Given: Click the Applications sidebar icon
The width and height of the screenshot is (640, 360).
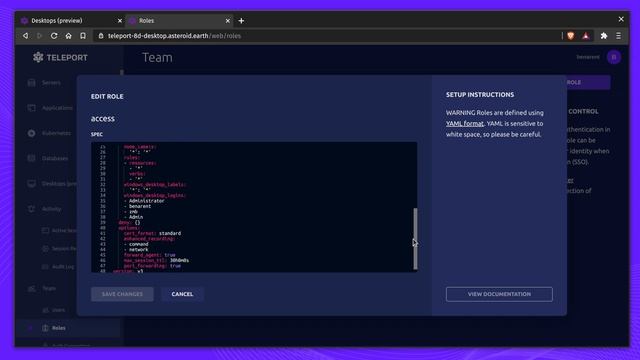Looking at the screenshot, I should (x=31, y=108).
